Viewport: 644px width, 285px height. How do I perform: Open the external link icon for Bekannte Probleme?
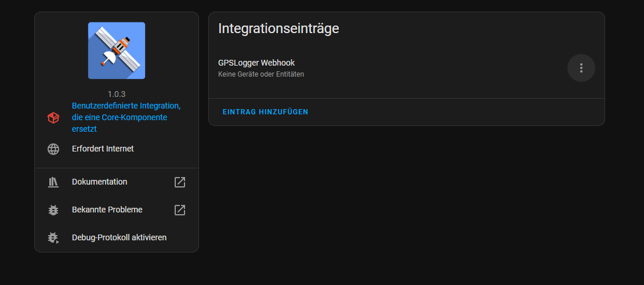pos(180,210)
